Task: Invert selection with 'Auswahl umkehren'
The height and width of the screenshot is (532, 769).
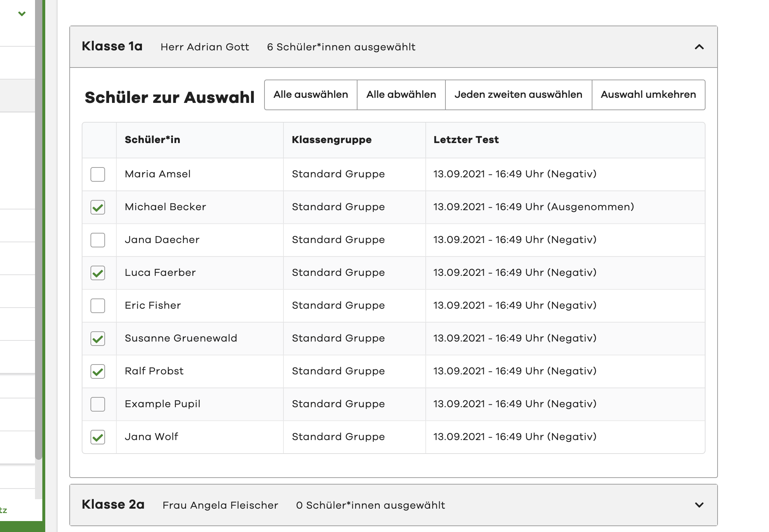Action: pos(648,95)
